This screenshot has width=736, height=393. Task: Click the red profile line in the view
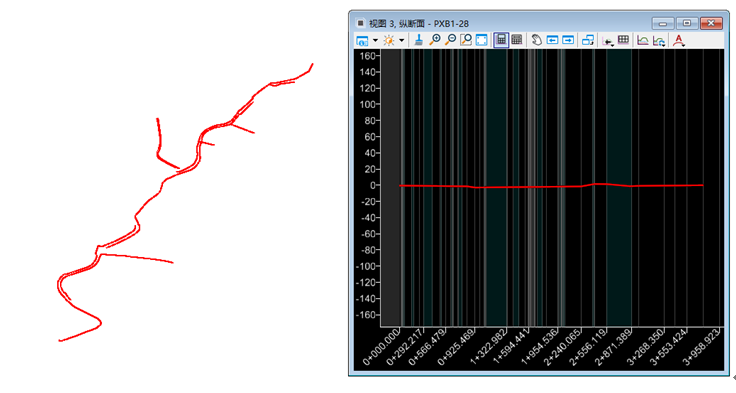tap(551, 186)
